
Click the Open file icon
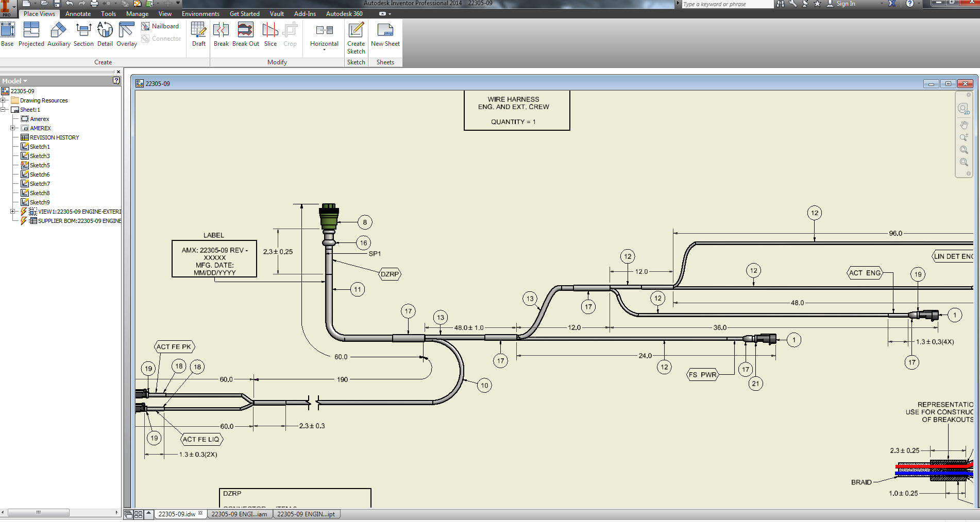pyautogui.click(x=45, y=4)
